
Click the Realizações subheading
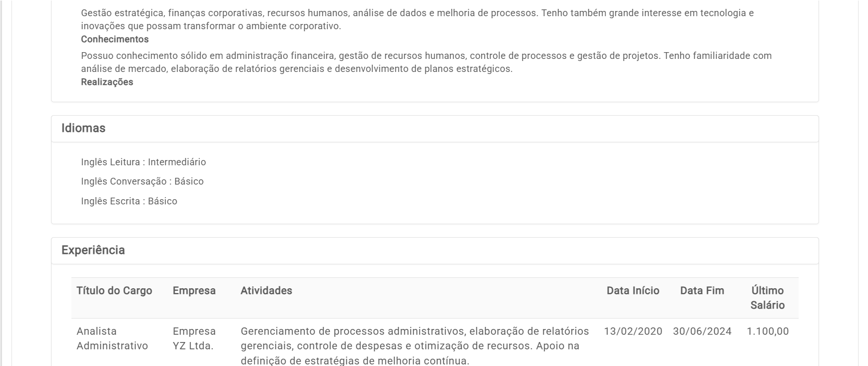[x=107, y=82]
